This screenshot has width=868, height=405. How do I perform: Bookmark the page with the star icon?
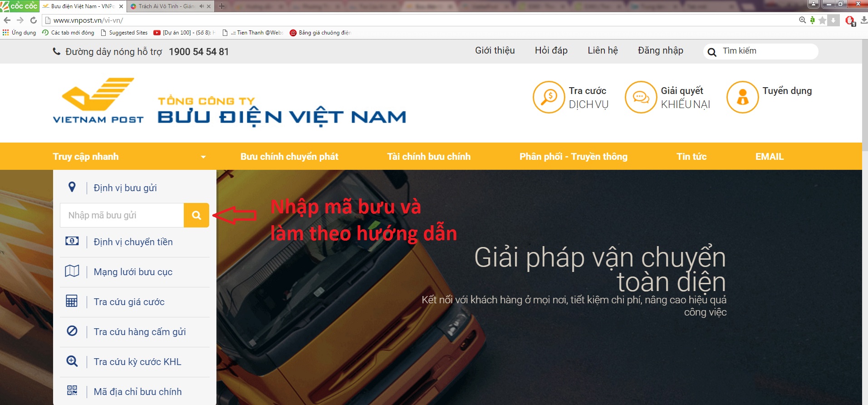822,20
